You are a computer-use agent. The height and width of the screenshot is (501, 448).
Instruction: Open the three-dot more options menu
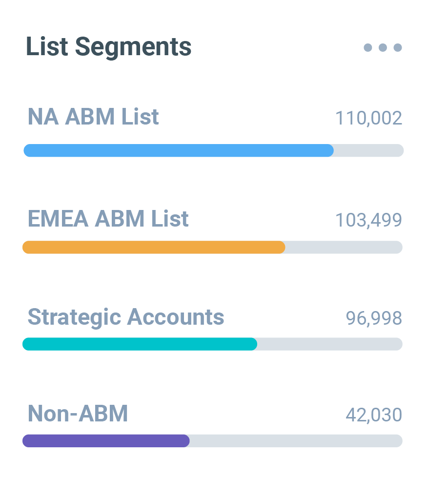(383, 47)
